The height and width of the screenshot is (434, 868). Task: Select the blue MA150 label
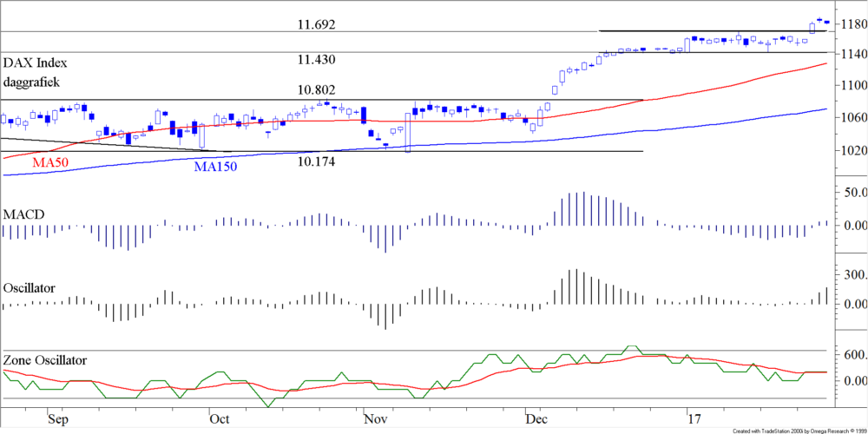(x=215, y=166)
